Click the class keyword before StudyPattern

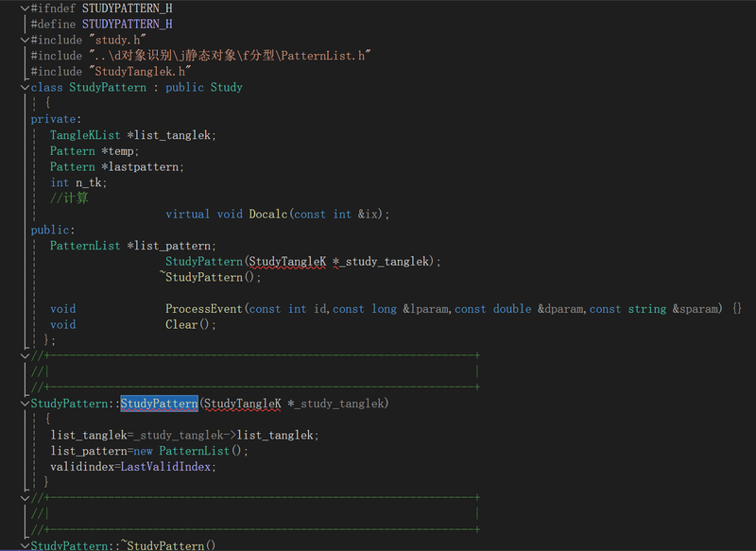click(46, 87)
